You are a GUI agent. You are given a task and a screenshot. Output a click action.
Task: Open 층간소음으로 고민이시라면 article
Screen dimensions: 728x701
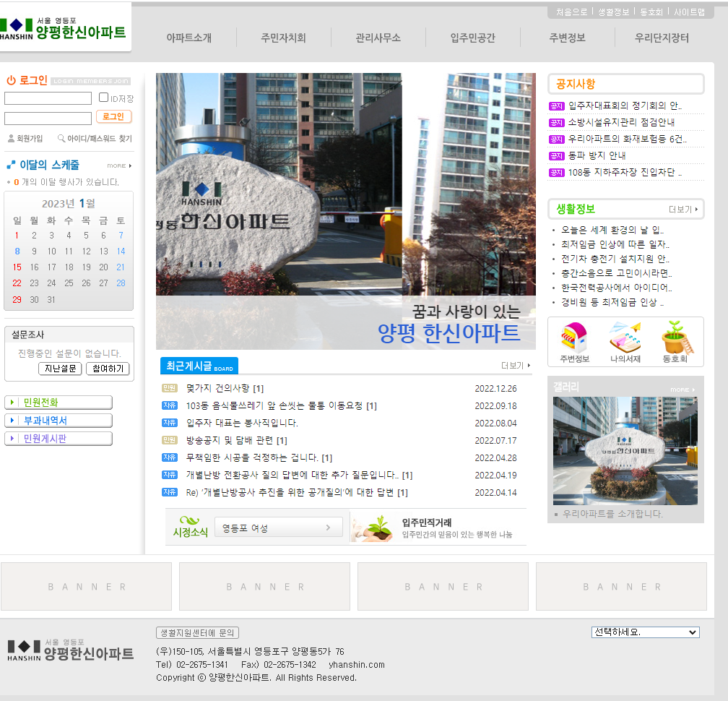click(x=616, y=273)
